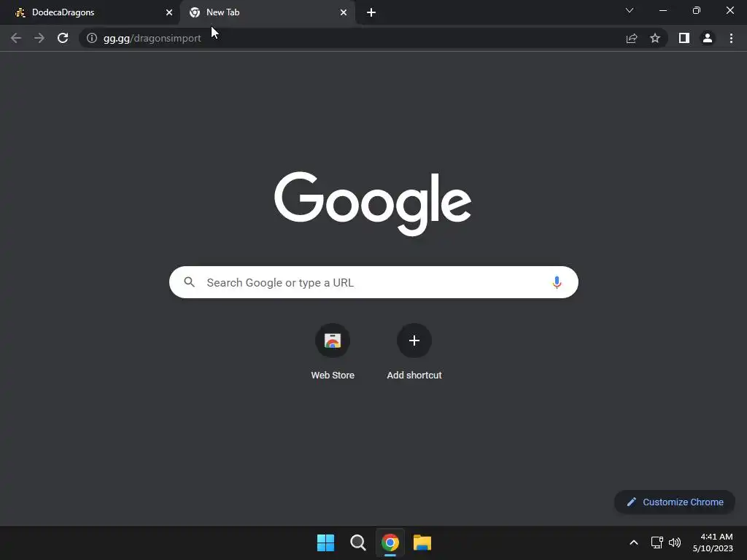The height and width of the screenshot is (560, 747).
Task: Expand the tab search chevron
Action: click(x=630, y=10)
